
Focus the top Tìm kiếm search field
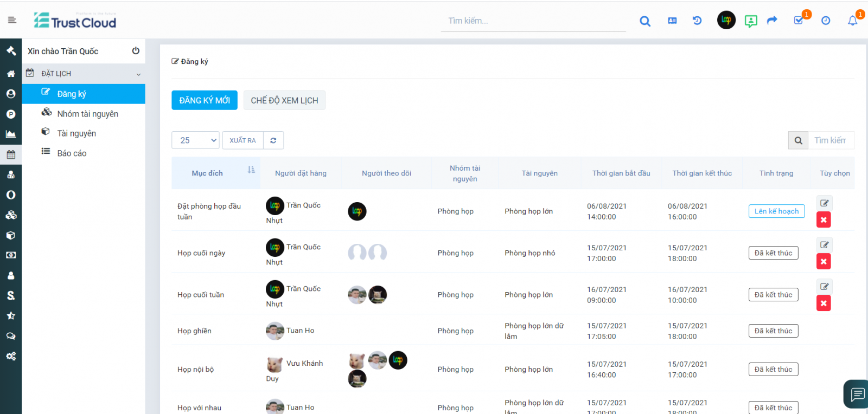533,21
